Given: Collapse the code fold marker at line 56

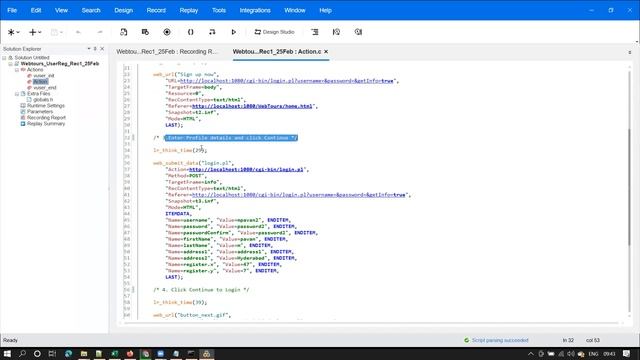Looking at the screenshot, I should click(x=133, y=289).
